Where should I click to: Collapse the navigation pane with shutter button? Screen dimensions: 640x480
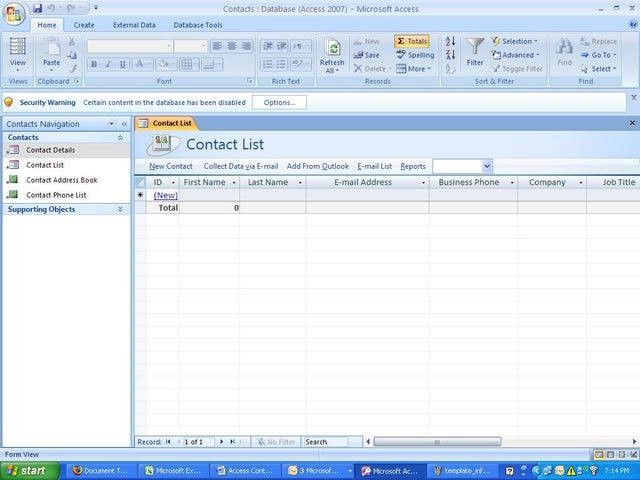pyautogui.click(x=124, y=124)
